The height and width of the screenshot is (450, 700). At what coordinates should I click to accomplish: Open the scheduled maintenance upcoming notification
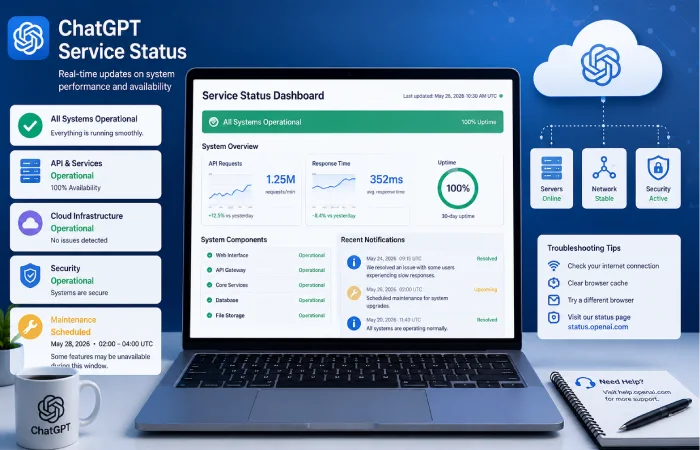pyautogui.click(x=422, y=298)
